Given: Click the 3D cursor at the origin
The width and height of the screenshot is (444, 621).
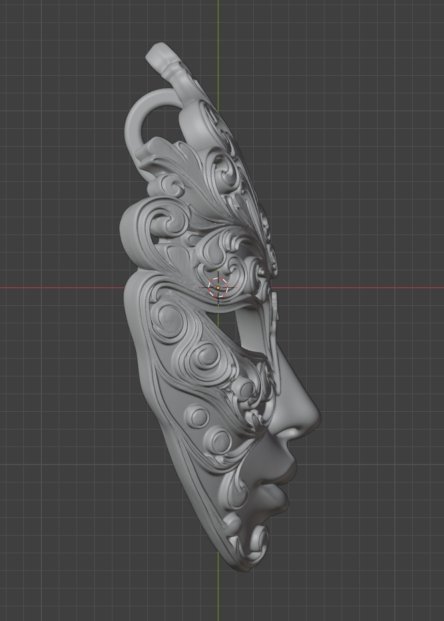Looking at the screenshot, I should [x=218, y=287].
